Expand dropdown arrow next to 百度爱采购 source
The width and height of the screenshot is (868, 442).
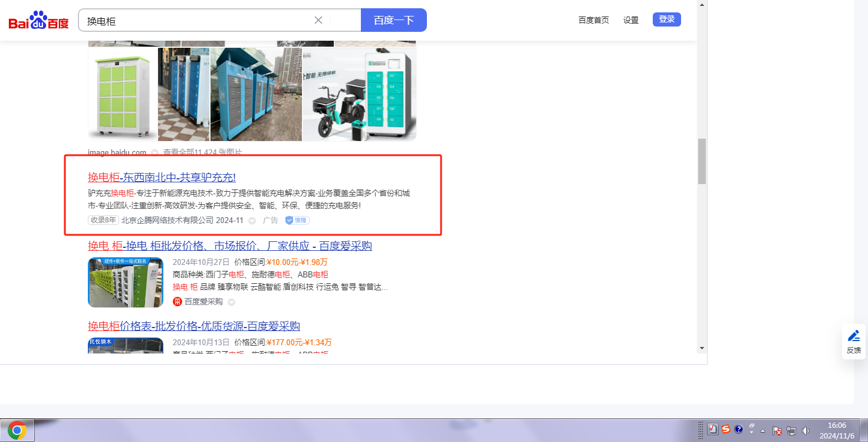click(x=231, y=302)
